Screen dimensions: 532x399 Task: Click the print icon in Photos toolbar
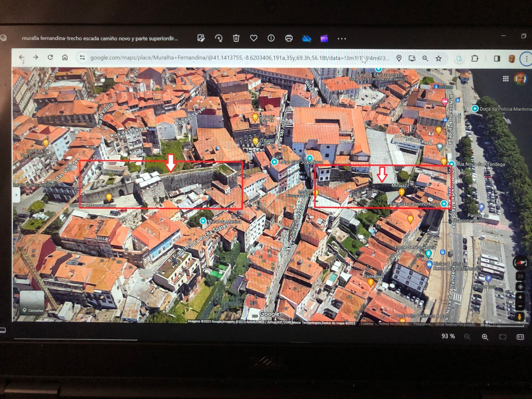point(289,38)
